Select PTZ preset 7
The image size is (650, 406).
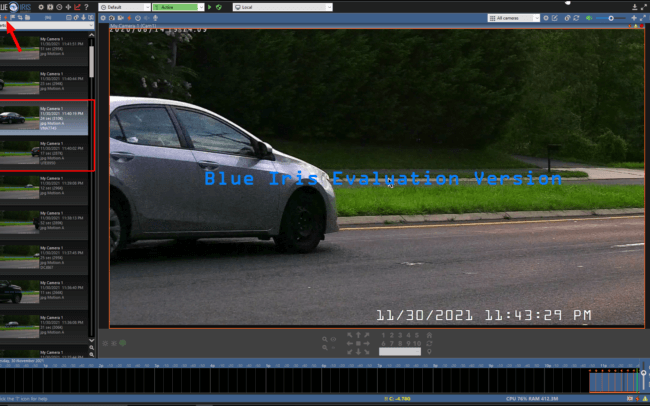click(x=392, y=343)
